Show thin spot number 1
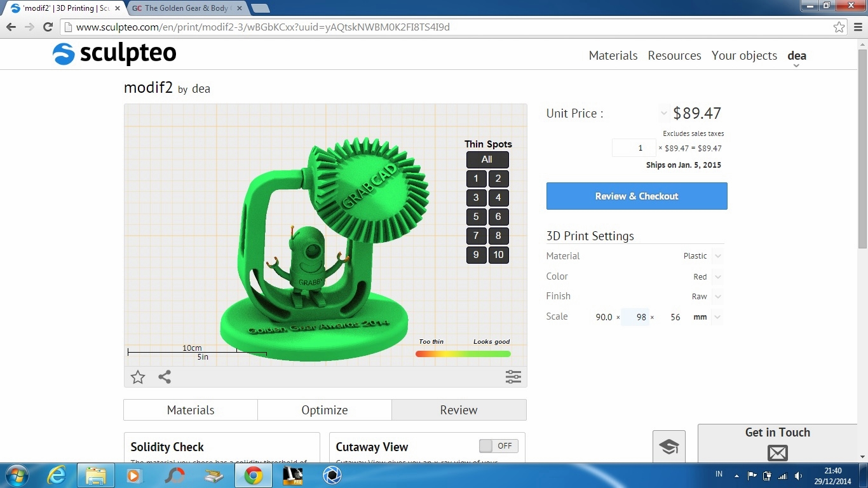This screenshot has width=868, height=488. [x=476, y=179]
